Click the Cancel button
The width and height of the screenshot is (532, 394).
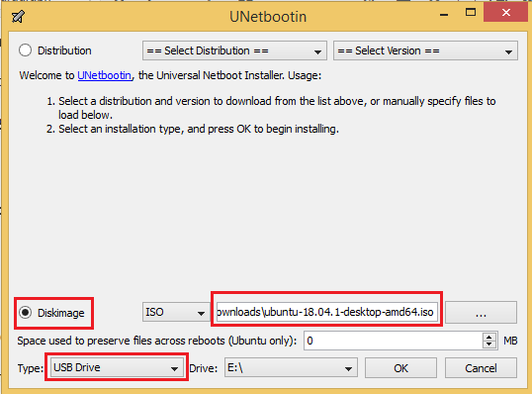[481, 368]
